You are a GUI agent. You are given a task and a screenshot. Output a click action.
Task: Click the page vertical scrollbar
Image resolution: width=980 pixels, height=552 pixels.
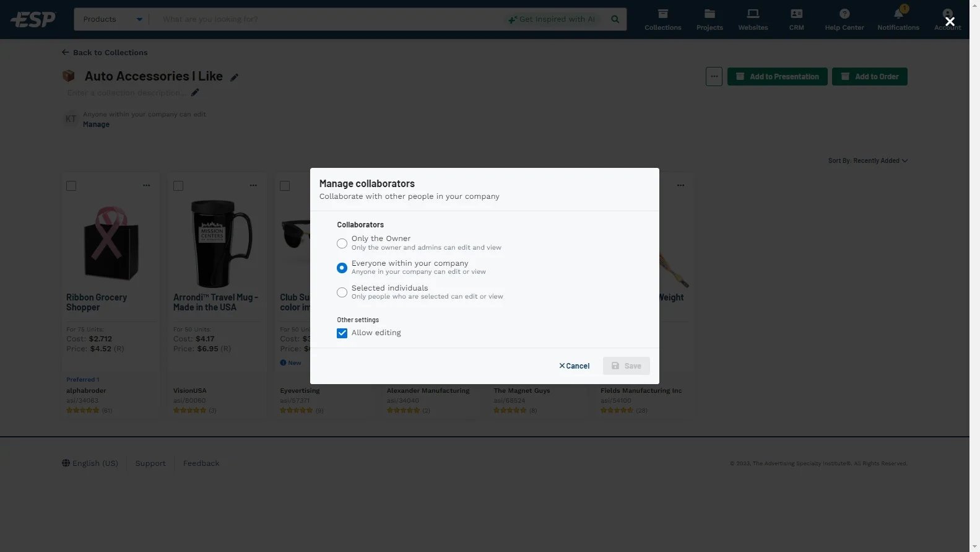pos(974,276)
